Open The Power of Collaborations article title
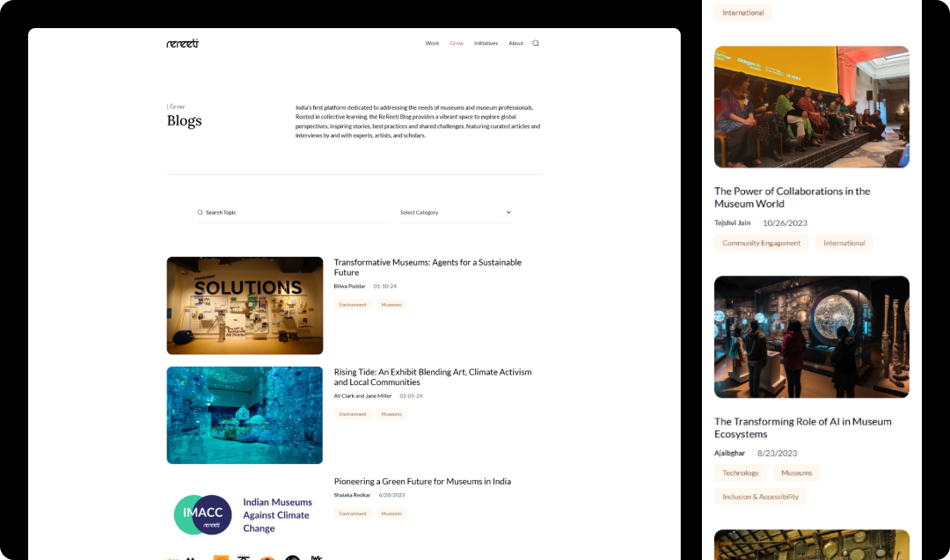Viewport: 950px width, 560px height. (792, 197)
